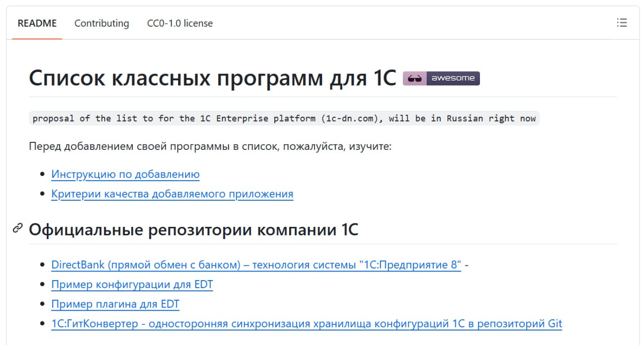
Task: Click the heading Список классных программ для 1С
Action: (x=213, y=78)
